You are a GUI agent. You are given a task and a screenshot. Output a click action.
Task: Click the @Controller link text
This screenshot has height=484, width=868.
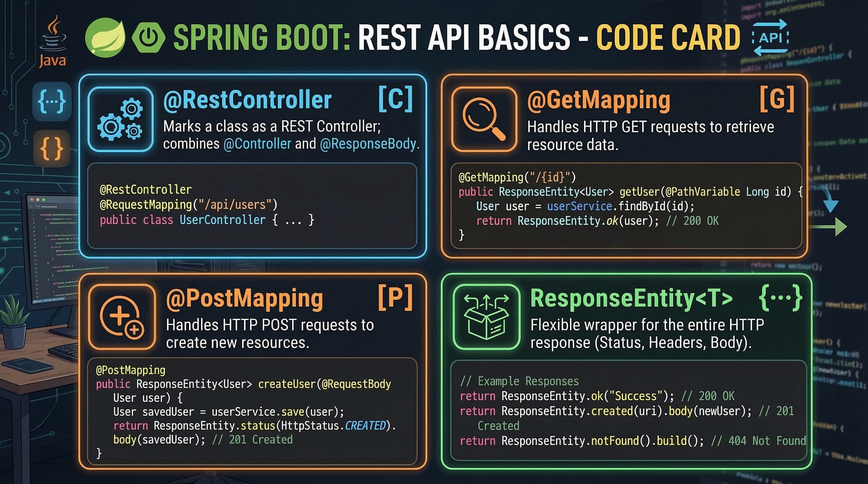(x=257, y=144)
